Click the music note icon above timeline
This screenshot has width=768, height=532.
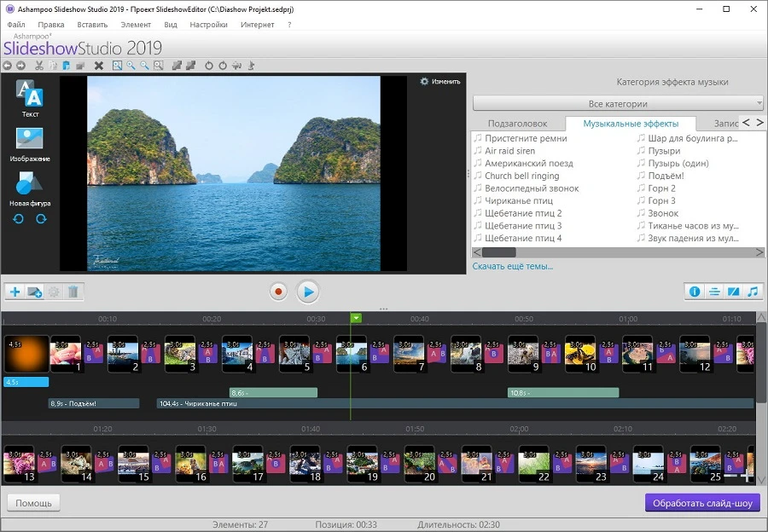(752, 292)
